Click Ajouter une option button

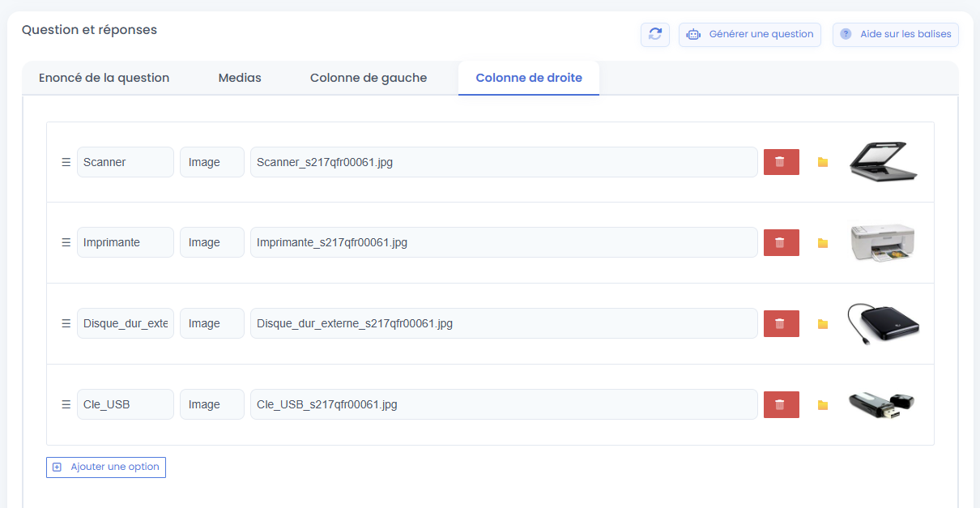click(106, 467)
